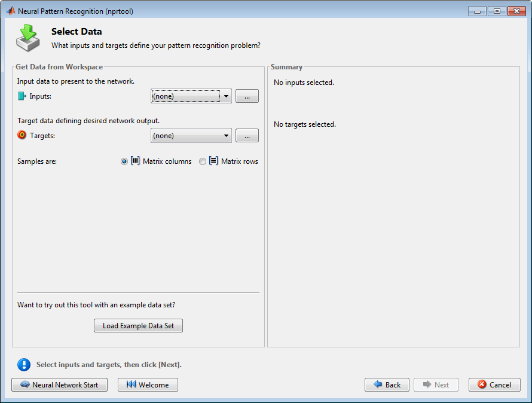Click Load Example Data Set
The image size is (532, 403).
tap(139, 326)
